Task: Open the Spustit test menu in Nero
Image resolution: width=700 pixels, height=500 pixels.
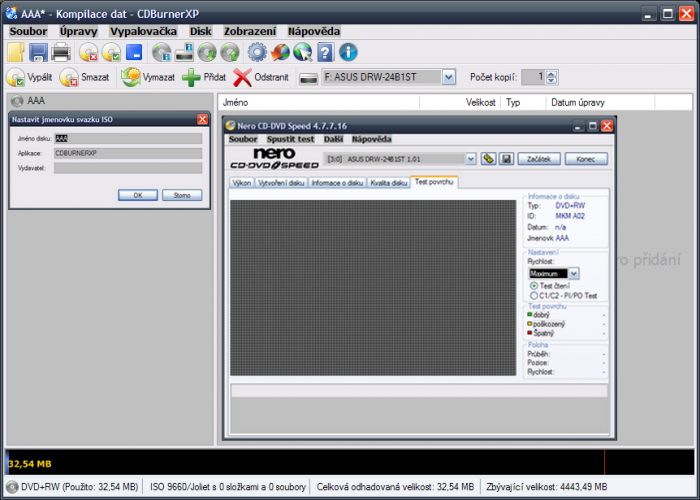Action: [290, 139]
